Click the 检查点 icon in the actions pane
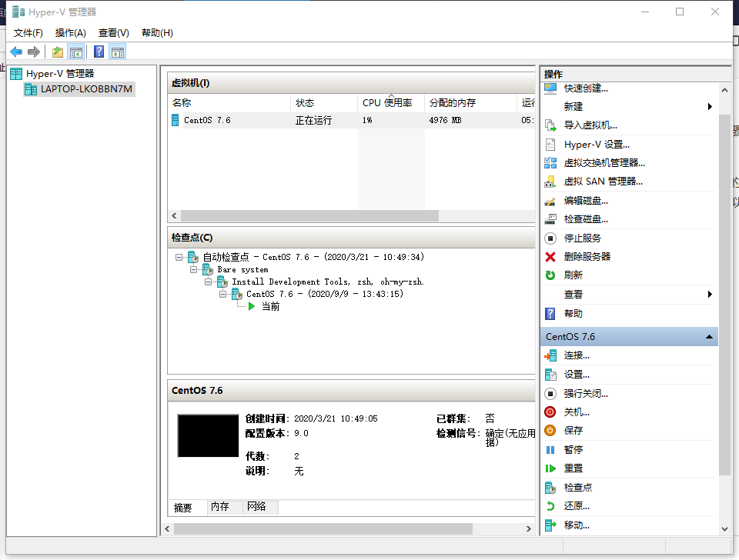 pos(550,488)
